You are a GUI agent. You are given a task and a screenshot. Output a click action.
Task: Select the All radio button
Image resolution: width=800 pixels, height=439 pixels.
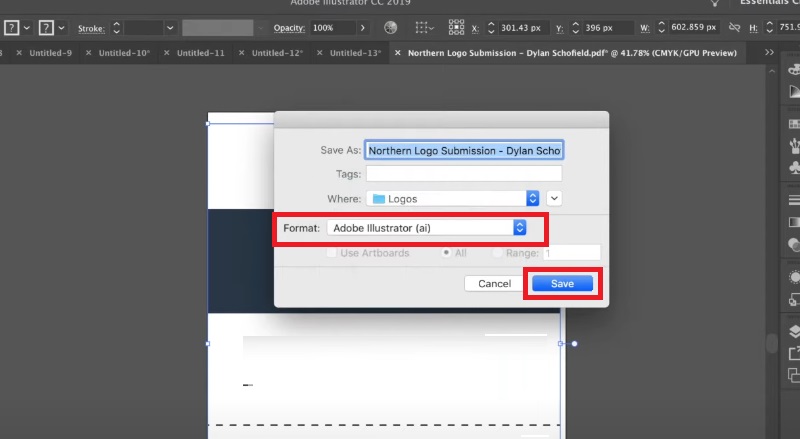(x=446, y=253)
